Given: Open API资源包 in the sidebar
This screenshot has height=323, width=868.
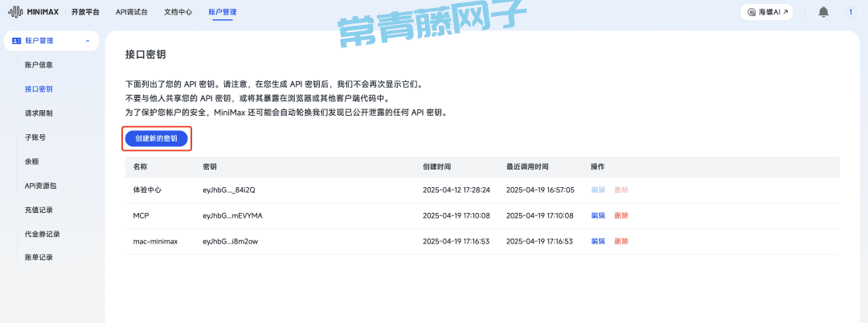Looking at the screenshot, I should [40, 186].
